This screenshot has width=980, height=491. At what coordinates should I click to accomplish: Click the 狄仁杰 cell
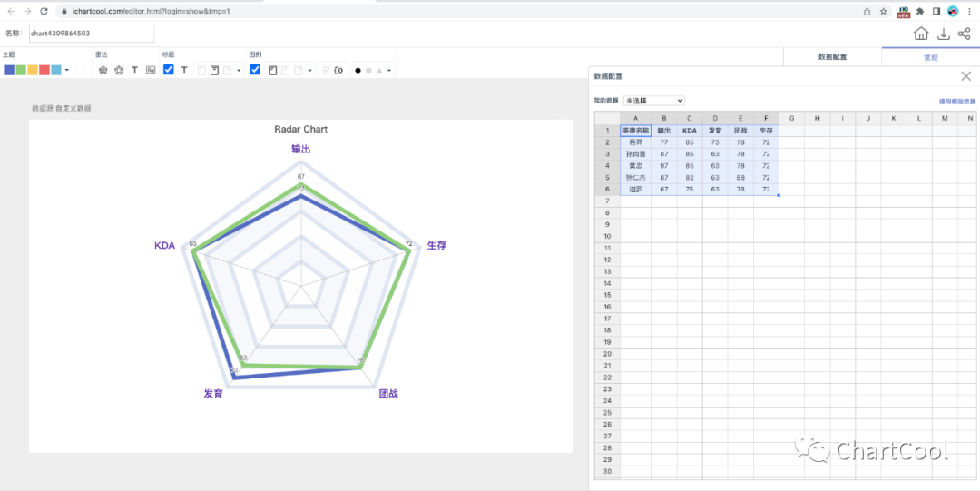635,178
